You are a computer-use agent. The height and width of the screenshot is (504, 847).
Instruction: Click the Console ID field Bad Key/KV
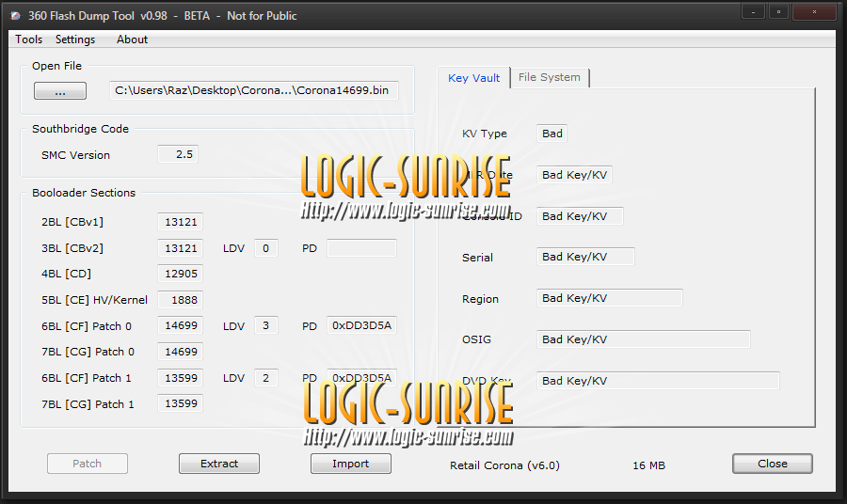(x=580, y=216)
